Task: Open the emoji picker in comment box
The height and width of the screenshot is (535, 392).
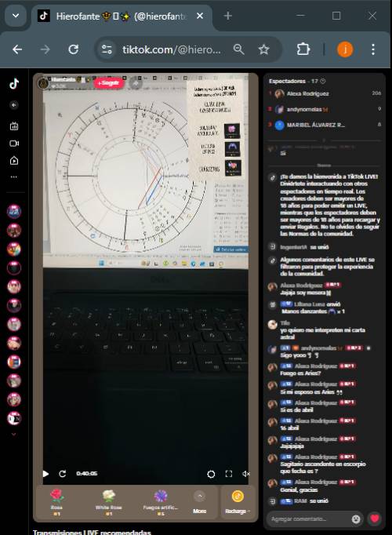Action: (355, 519)
